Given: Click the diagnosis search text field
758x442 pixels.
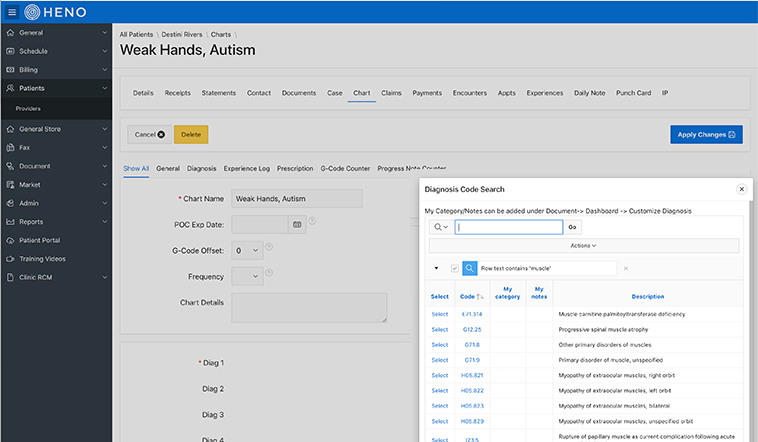Looking at the screenshot, I should (x=509, y=227).
